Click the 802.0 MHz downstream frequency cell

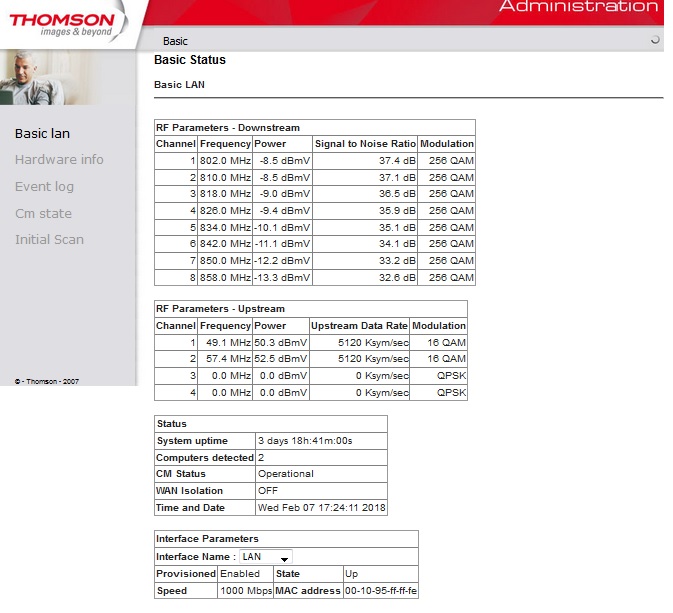pyautogui.click(x=224, y=161)
